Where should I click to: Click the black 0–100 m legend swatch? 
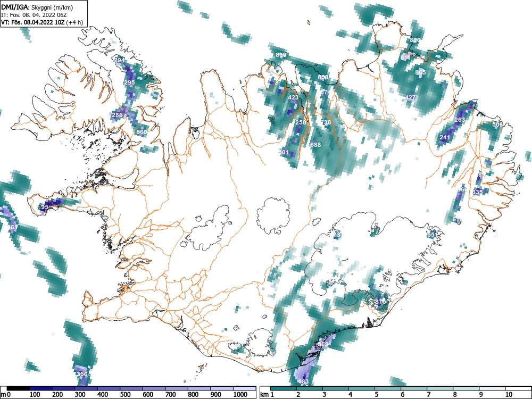18,388
